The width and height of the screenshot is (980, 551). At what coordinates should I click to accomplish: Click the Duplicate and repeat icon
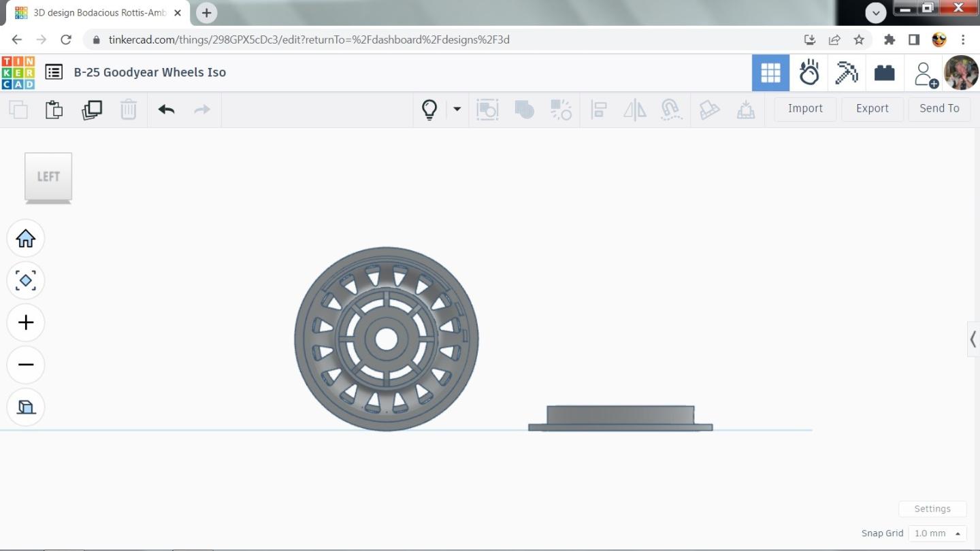92,110
